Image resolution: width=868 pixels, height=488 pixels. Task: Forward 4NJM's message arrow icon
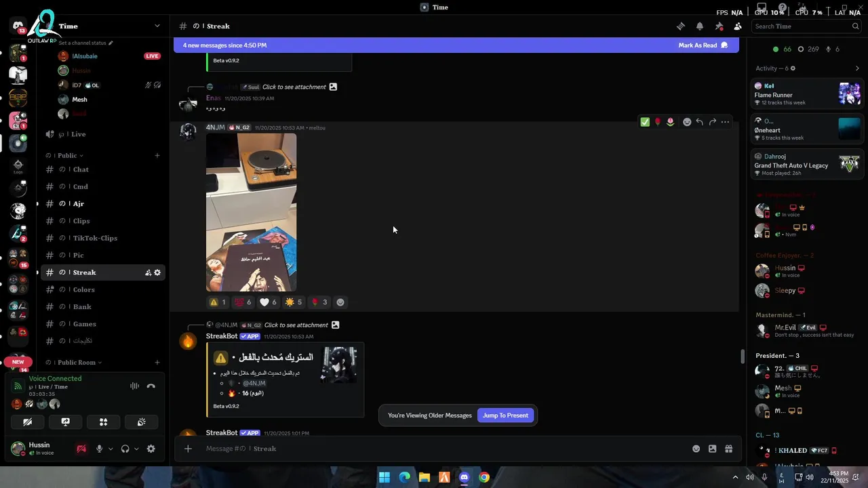tap(712, 122)
